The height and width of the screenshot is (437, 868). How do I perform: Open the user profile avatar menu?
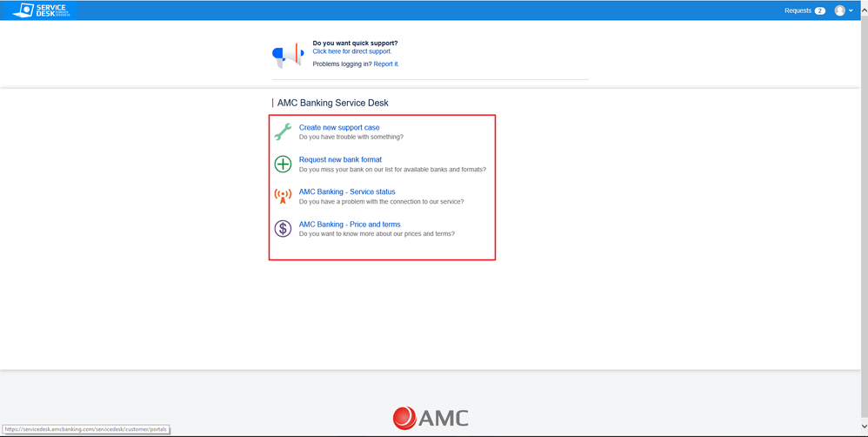(840, 10)
